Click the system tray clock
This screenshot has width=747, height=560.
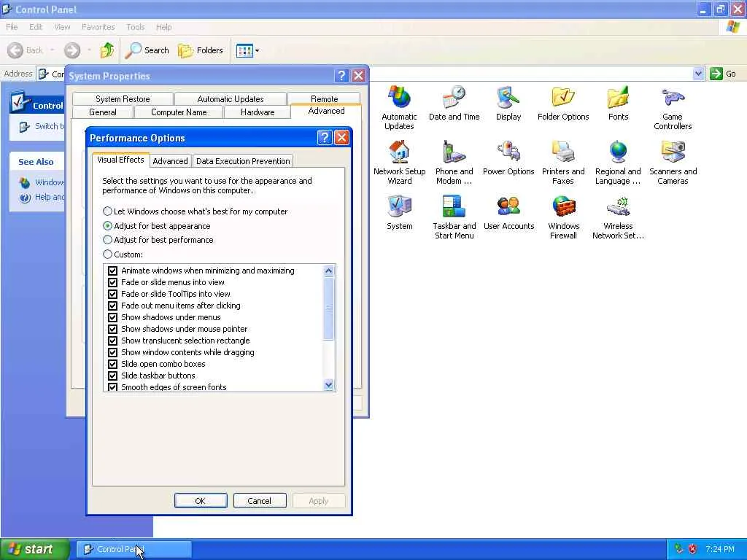point(720,549)
